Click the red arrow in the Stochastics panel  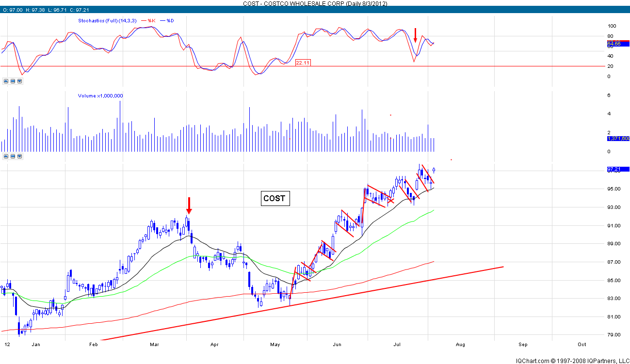[415, 35]
